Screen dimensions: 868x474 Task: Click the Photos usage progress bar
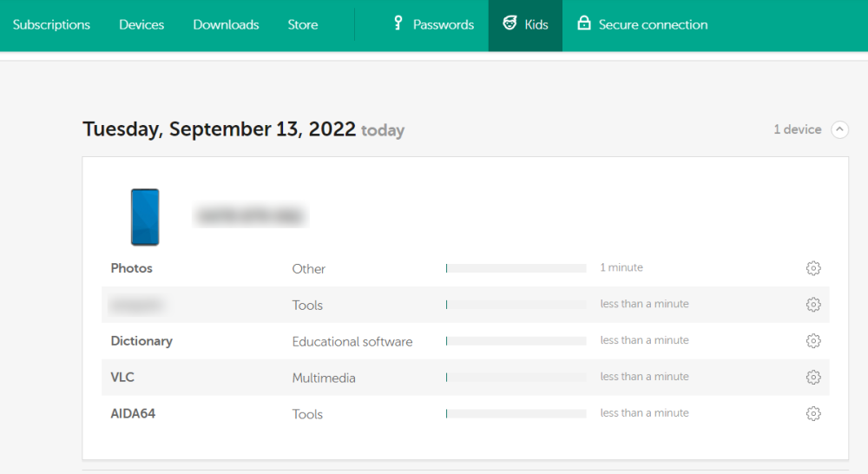point(516,268)
